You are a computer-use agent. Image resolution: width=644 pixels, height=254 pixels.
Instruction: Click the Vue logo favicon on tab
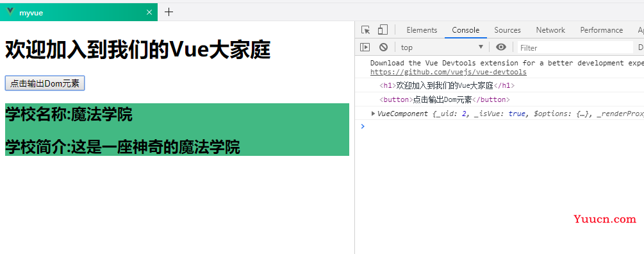(11, 12)
